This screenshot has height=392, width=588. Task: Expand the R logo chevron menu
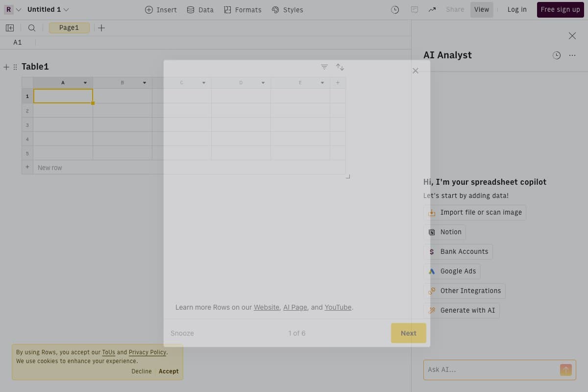point(18,9)
